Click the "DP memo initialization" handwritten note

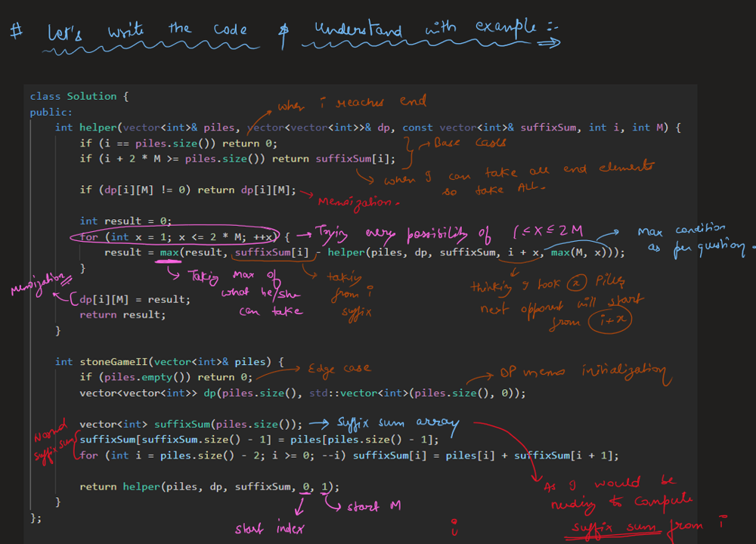(x=582, y=372)
